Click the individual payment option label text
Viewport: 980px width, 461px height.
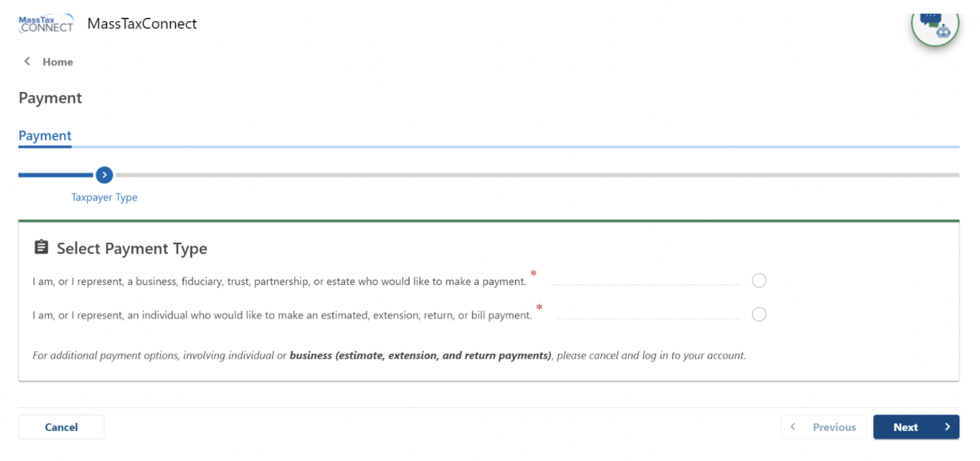282,316
